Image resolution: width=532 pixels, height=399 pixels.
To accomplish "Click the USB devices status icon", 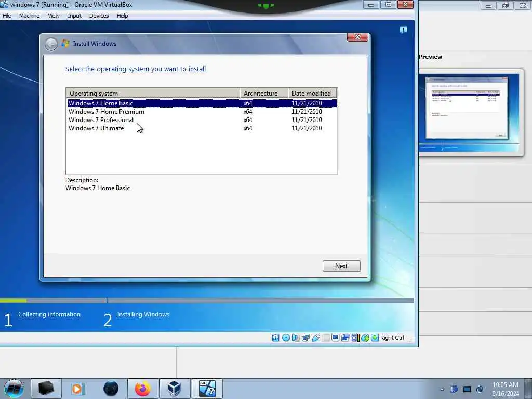I will pyautogui.click(x=315, y=338).
